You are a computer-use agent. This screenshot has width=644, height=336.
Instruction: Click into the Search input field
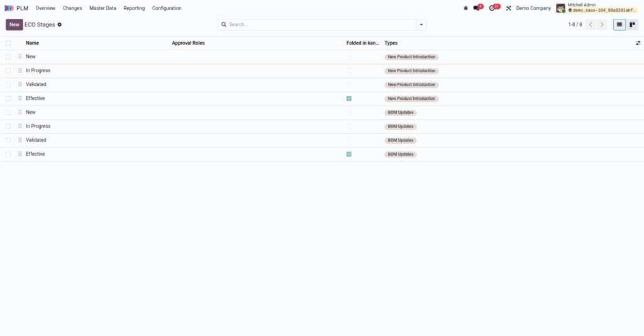[321, 24]
